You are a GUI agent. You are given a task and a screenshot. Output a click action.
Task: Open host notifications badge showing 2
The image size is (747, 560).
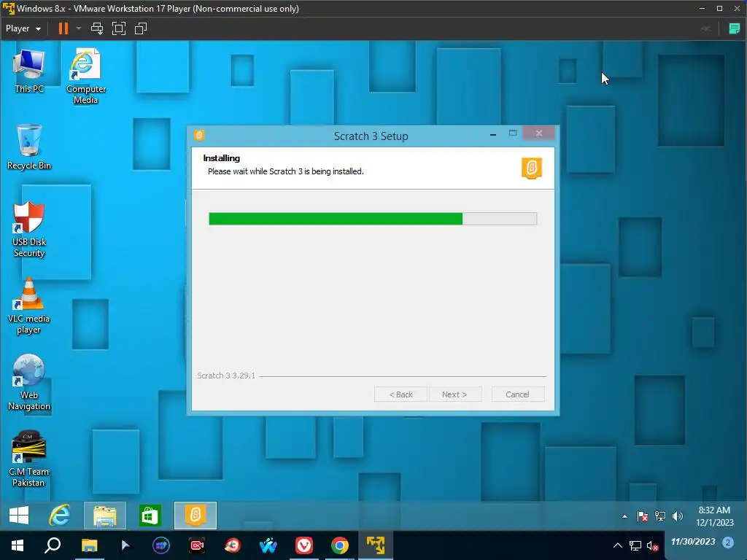click(x=727, y=542)
